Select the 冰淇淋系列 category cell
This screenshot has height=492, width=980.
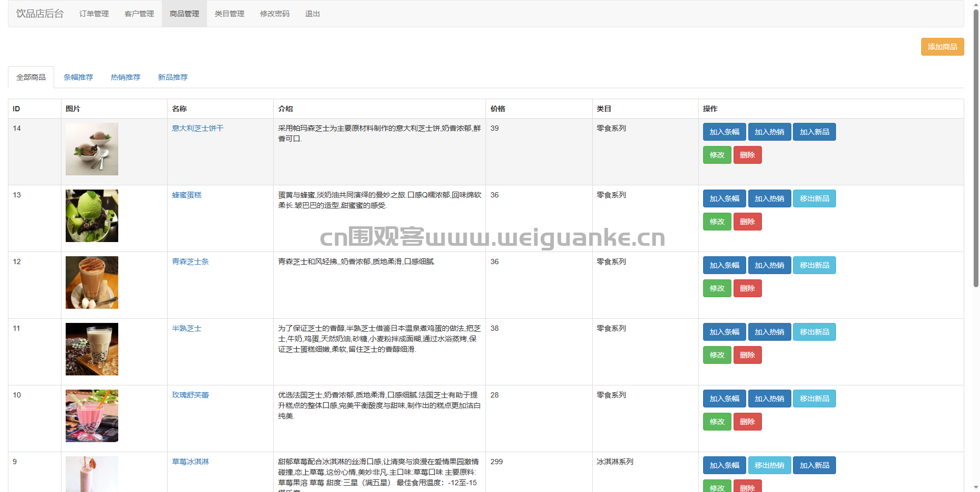(x=645, y=472)
